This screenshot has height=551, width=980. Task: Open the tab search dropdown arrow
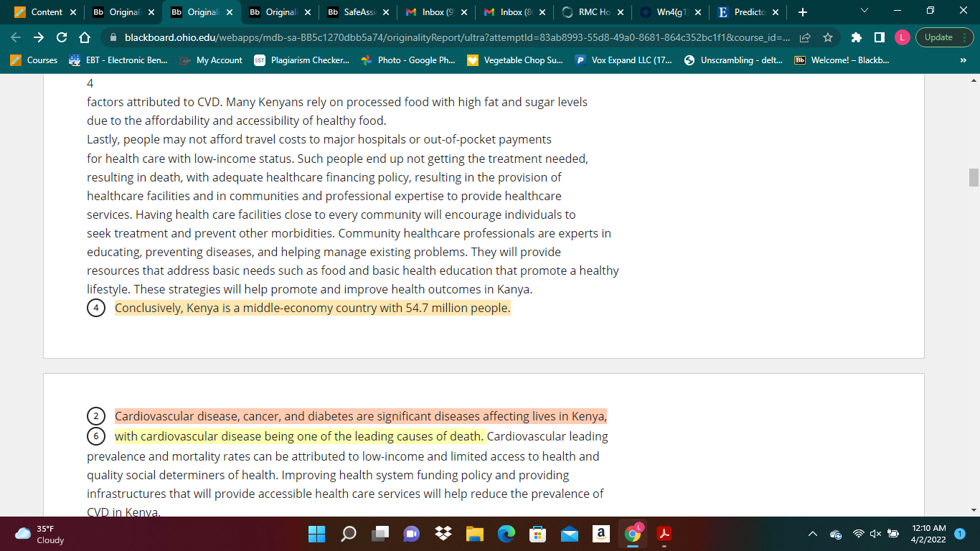pos(864,11)
